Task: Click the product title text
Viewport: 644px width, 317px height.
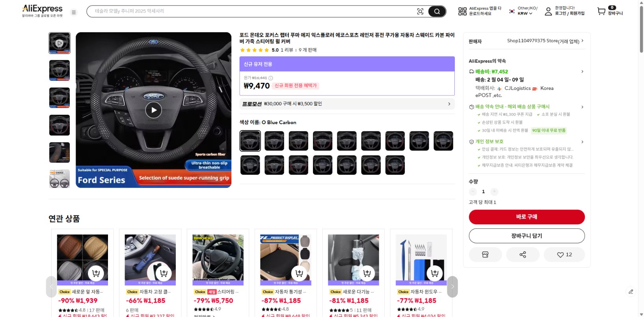Action: [347, 38]
